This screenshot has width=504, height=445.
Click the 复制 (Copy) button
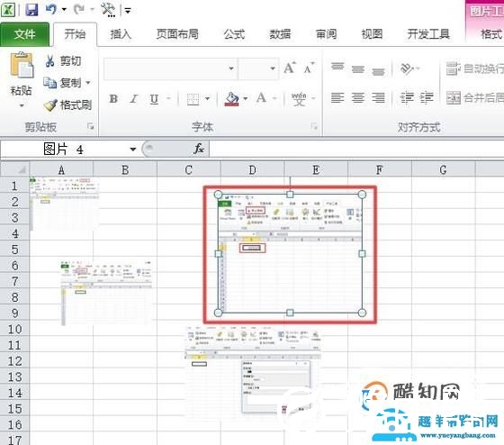(63, 83)
